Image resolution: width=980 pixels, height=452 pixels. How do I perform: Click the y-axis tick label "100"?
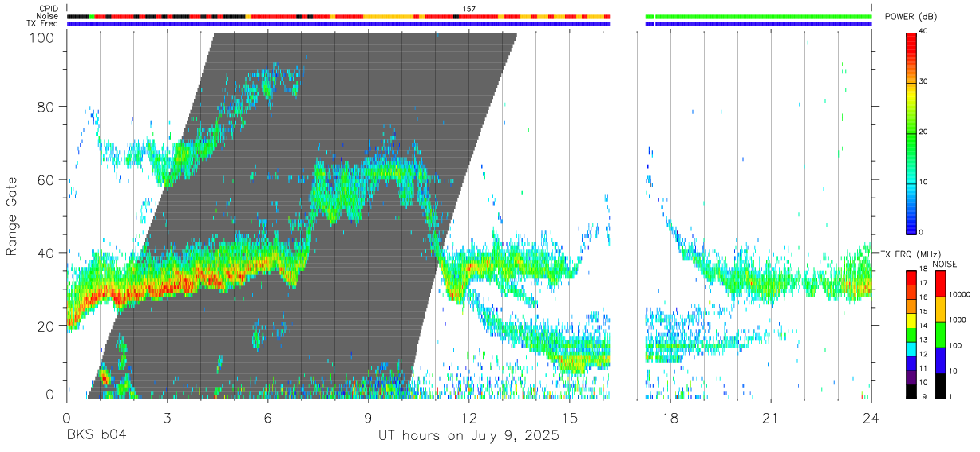tap(44, 37)
